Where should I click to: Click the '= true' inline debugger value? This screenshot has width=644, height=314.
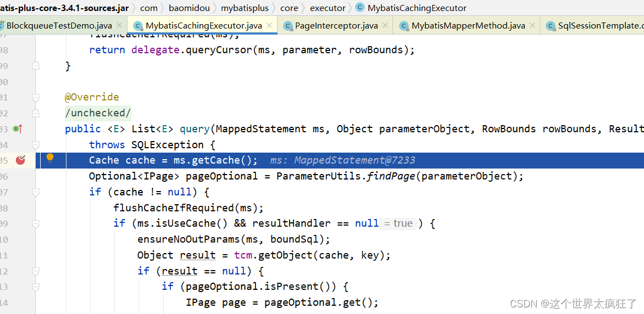(x=398, y=224)
